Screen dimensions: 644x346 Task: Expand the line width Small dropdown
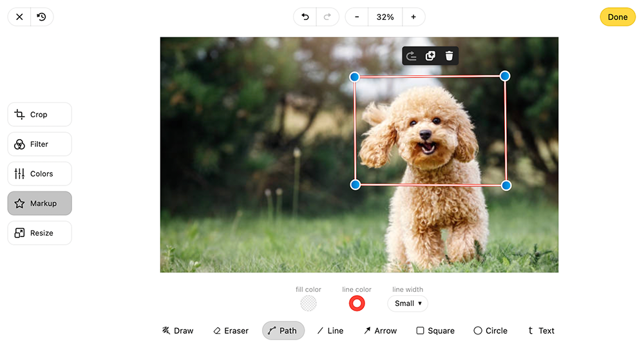408,303
